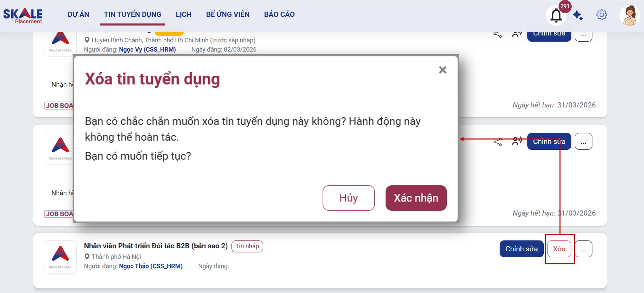The image size is (644, 293).
Task: Click the AI sparkle icon in header
Action: click(x=578, y=15)
